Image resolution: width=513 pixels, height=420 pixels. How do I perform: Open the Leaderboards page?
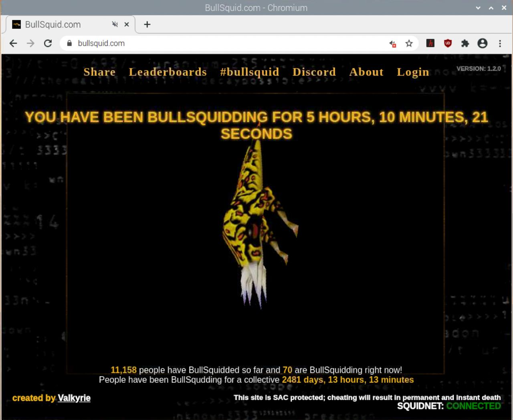coord(168,72)
